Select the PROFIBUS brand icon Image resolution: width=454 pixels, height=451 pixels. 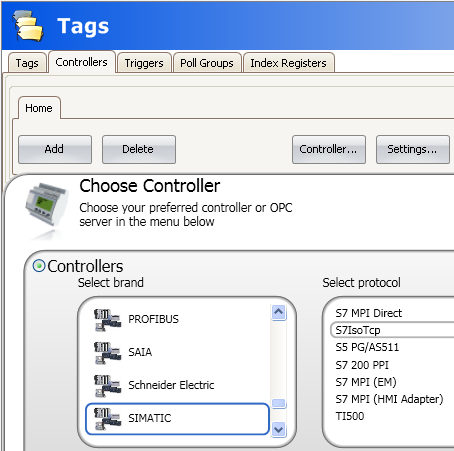coord(107,320)
